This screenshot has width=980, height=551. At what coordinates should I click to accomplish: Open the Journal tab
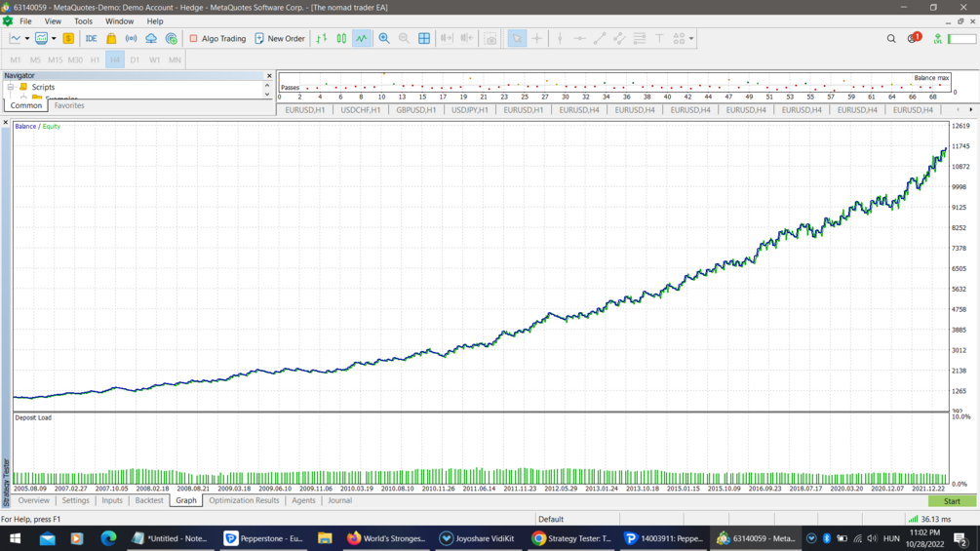(x=340, y=500)
